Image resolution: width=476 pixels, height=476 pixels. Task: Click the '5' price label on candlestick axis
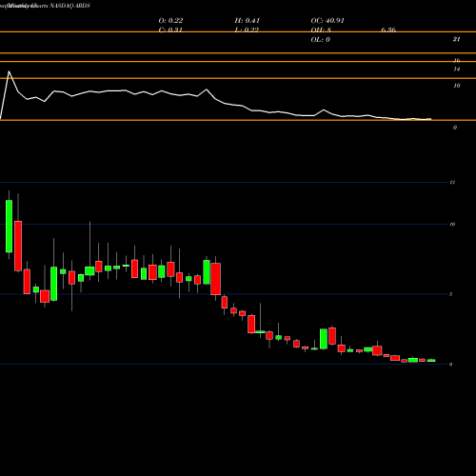click(451, 294)
